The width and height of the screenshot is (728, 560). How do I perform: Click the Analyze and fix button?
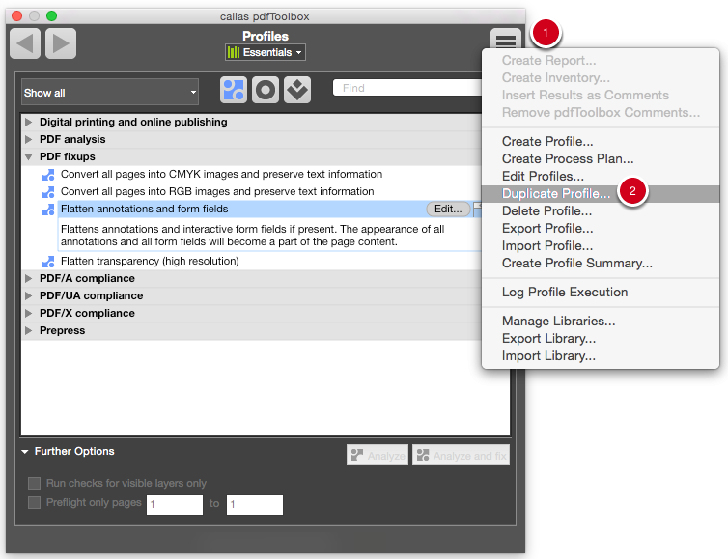[461, 455]
